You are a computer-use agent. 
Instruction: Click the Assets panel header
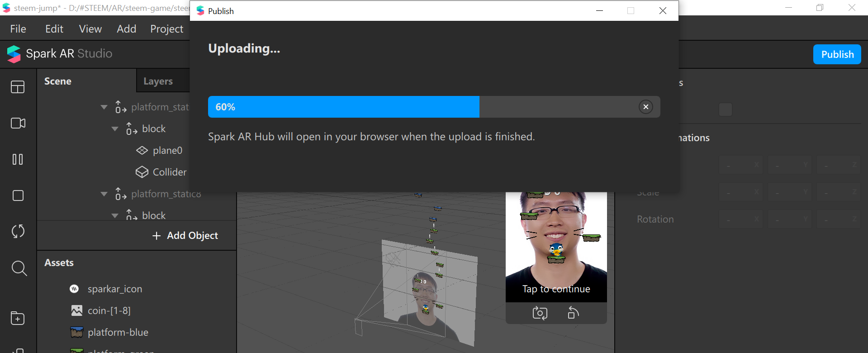pyautogui.click(x=59, y=262)
